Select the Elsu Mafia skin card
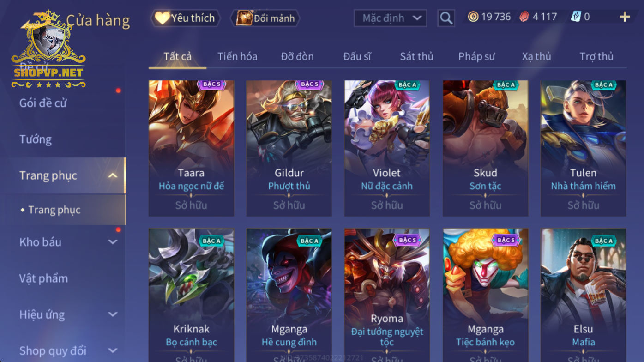The width and height of the screenshot is (644, 362). coord(584,295)
